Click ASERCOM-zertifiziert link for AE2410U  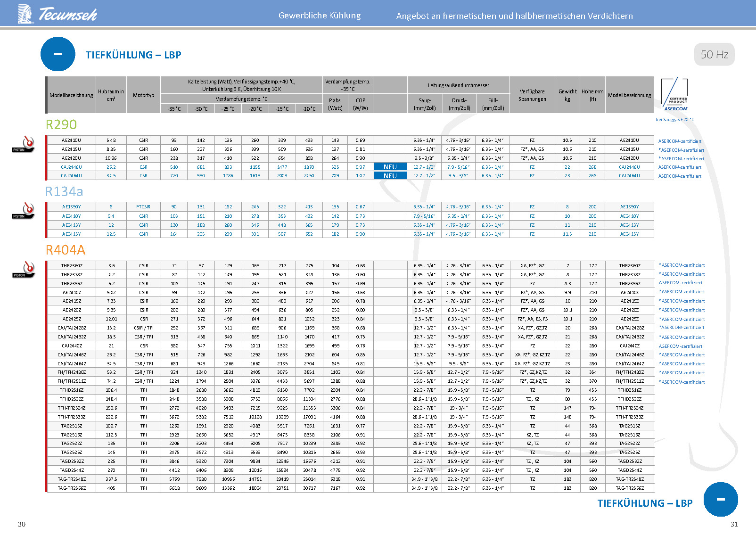(680, 141)
